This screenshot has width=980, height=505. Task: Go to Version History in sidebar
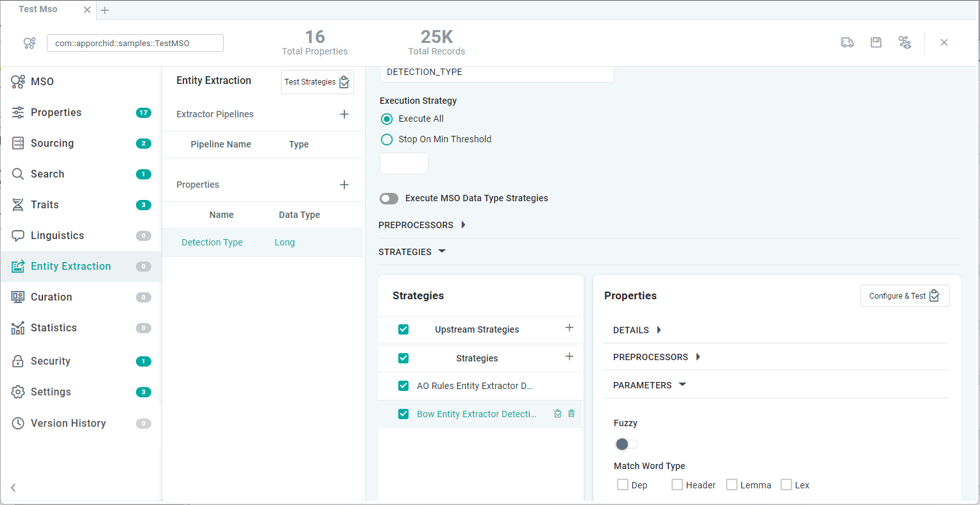68,424
